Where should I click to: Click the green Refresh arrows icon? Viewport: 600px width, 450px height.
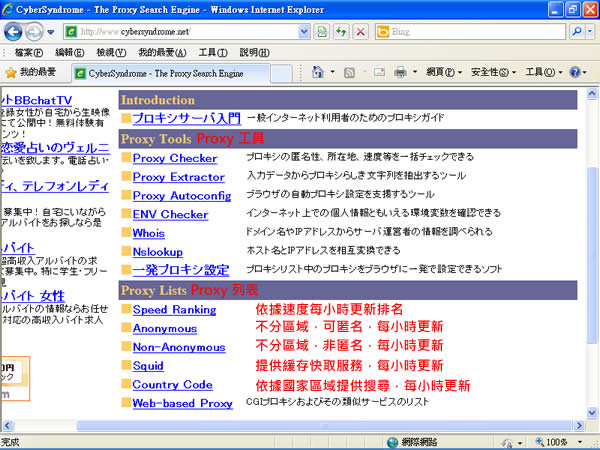(x=341, y=32)
